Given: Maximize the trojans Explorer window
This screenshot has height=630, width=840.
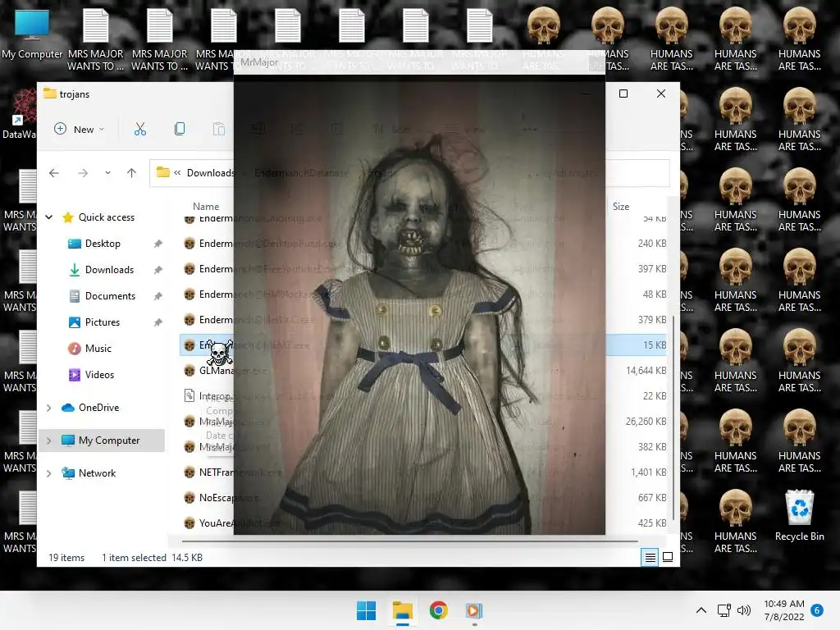Looking at the screenshot, I should click(x=623, y=94).
